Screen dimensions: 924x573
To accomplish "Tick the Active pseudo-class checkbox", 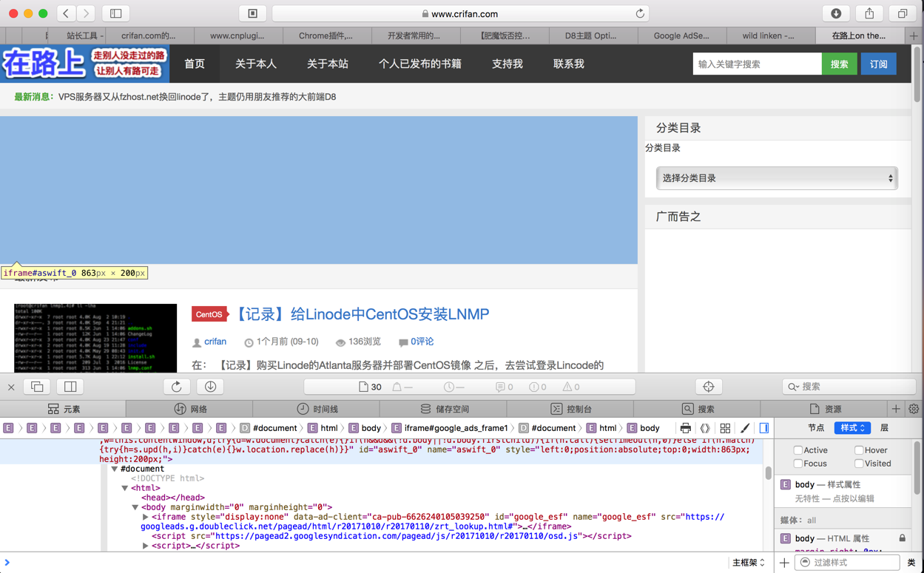I will [x=797, y=450].
